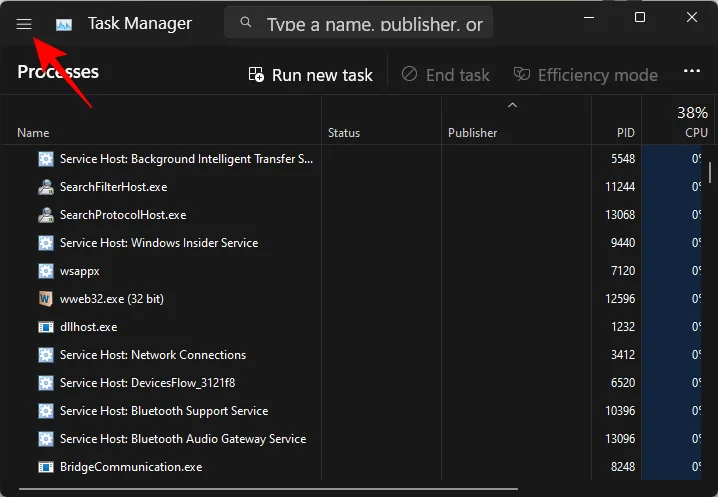Click PID value 11244
718x497 pixels.
pyautogui.click(x=620, y=187)
